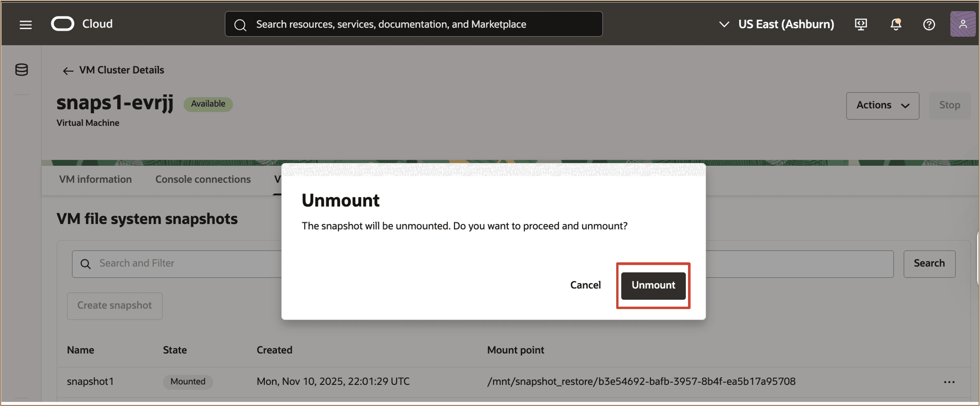Open the Cloud Shell console icon
This screenshot has width=980, height=406.
pos(861,24)
